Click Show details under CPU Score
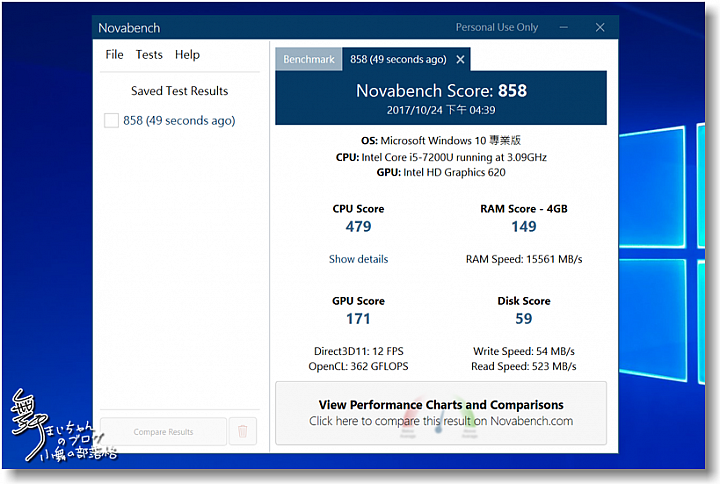Screen dimensions: 720x484 coord(358,259)
